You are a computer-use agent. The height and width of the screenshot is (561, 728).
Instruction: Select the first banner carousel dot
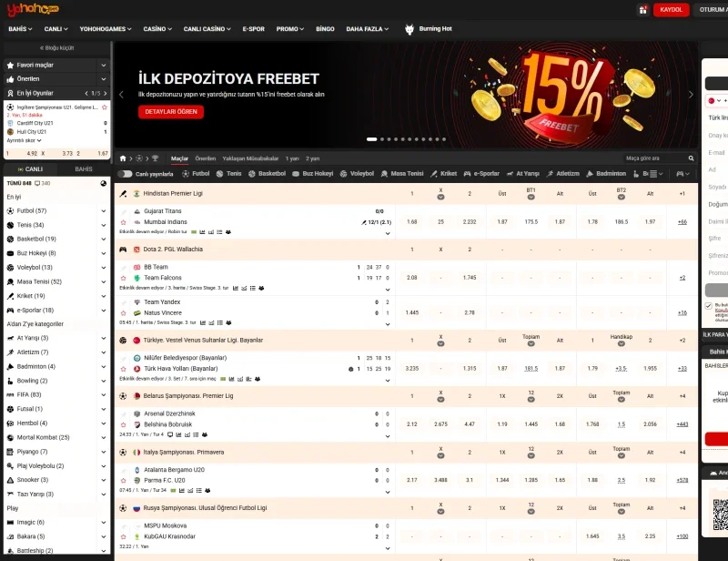[372, 139]
